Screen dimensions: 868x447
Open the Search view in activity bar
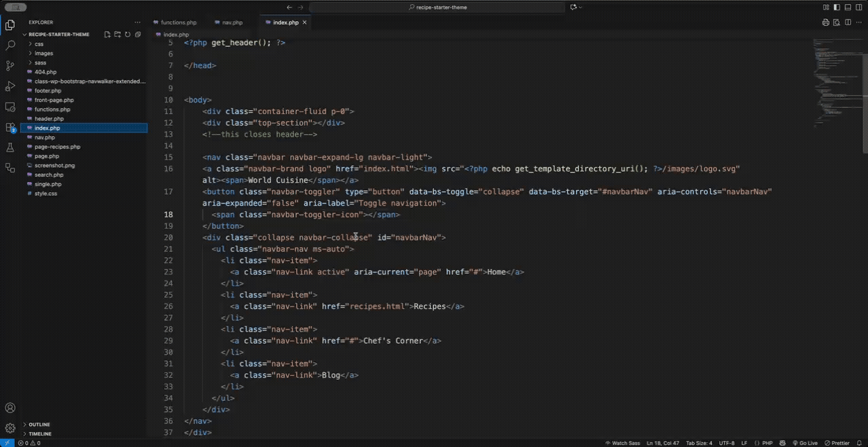(x=10, y=46)
